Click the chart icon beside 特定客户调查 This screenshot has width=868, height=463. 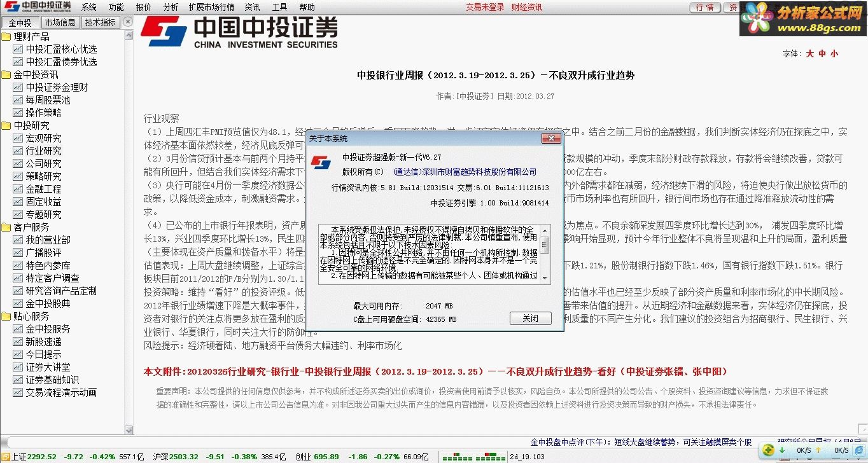click(18, 278)
